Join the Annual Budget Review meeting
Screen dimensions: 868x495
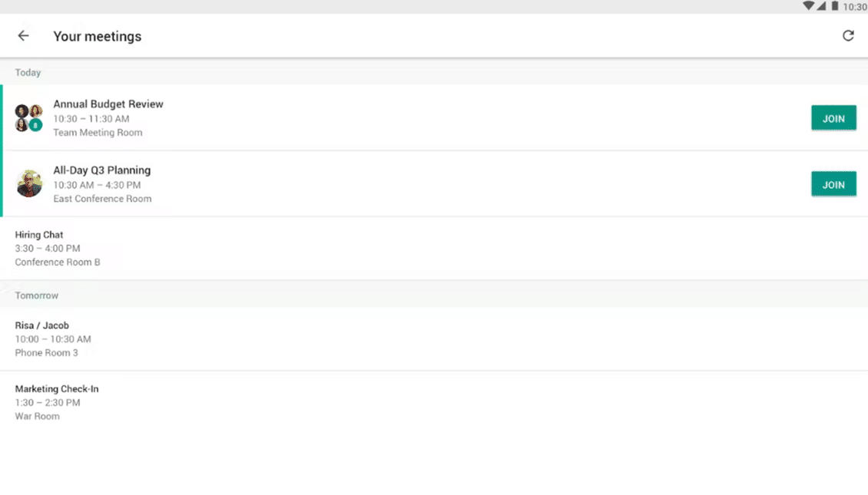833,118
